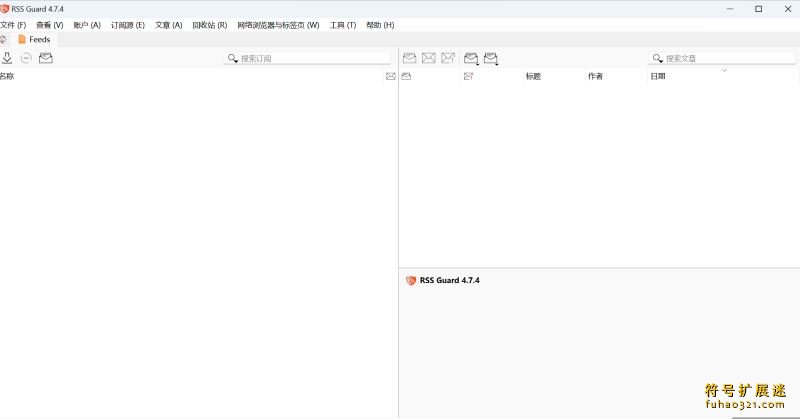The width and height of the screenshot is (800, 419).
Task: Sort articles by 作者 column header
Action: (x=595, y=76)
